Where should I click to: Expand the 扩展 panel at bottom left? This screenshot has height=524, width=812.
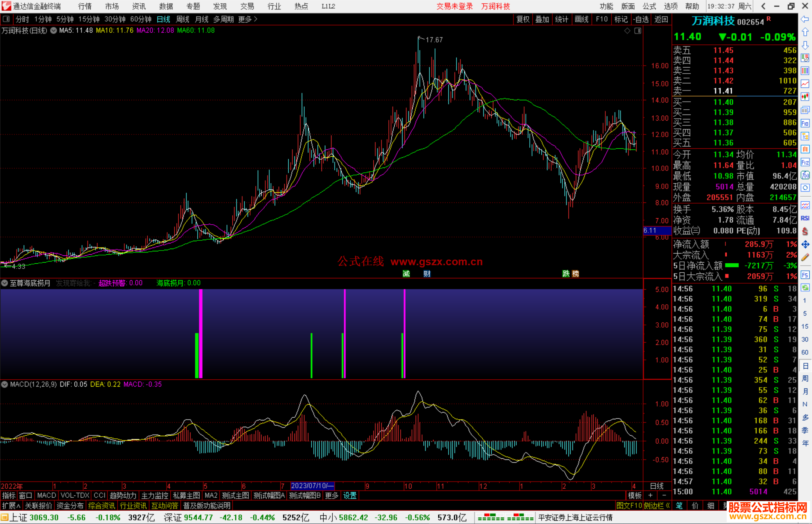click(11, 506)
